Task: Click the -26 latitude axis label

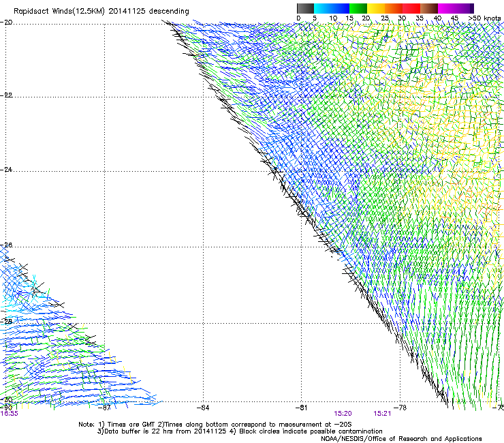Action: (6, 245)
